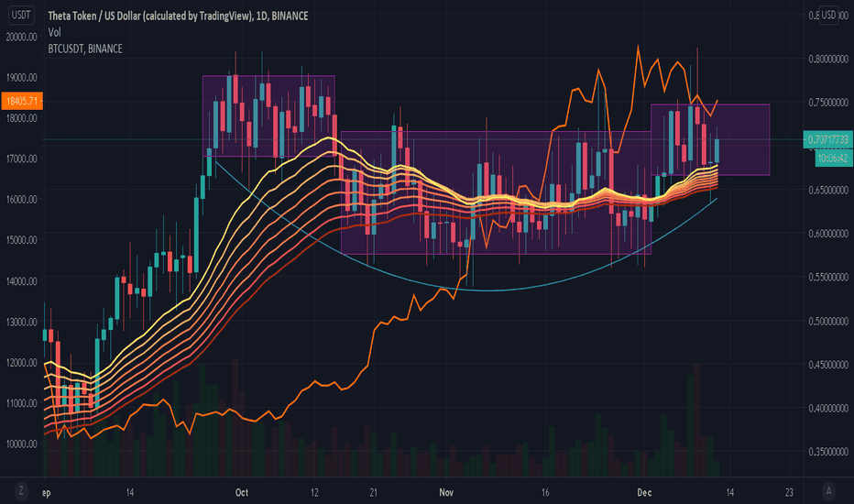854x504 pixels.
Task: Click the Dec date on time axis
Action: (x=644, y=492)
